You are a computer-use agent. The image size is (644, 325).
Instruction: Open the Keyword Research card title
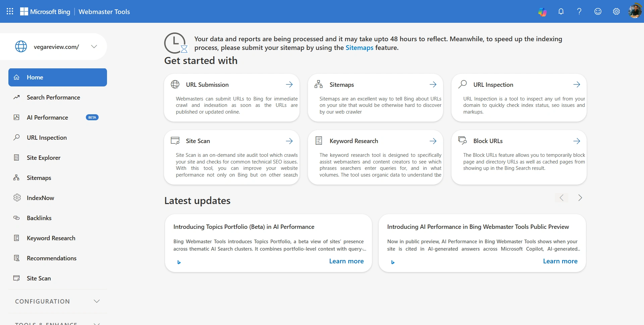tap(354, 141)
